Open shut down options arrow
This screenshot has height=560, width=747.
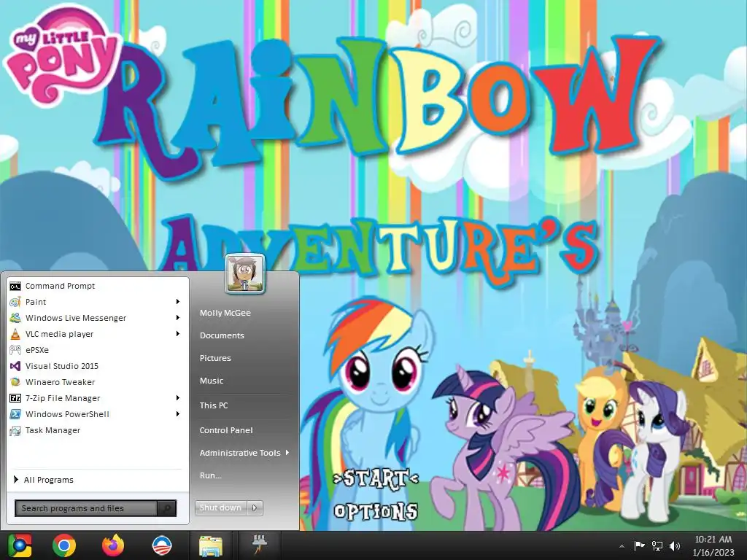255,508
